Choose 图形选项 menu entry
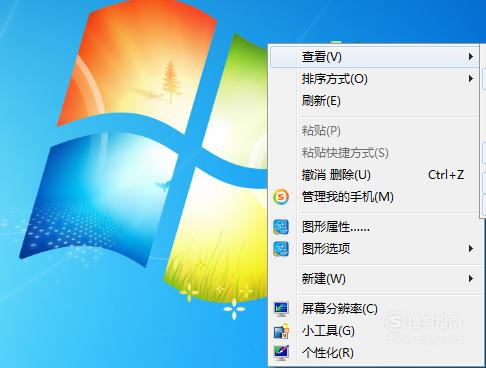 [x=375, y=249]
